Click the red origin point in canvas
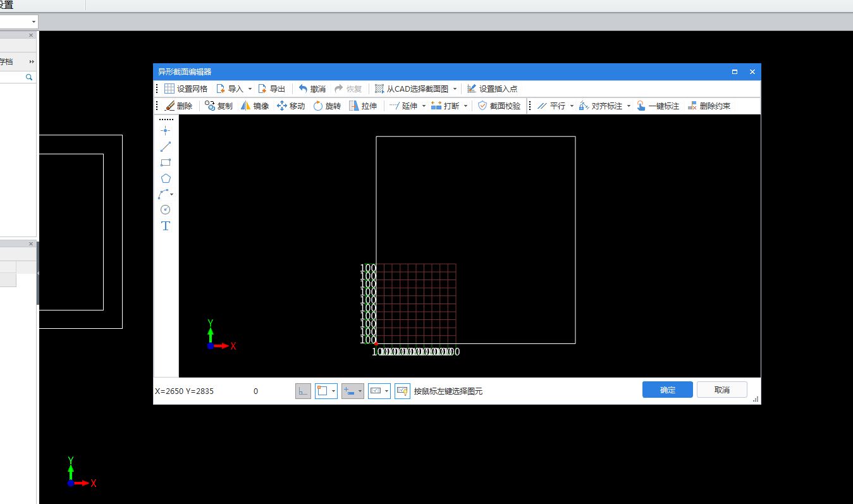 point(376,343)
